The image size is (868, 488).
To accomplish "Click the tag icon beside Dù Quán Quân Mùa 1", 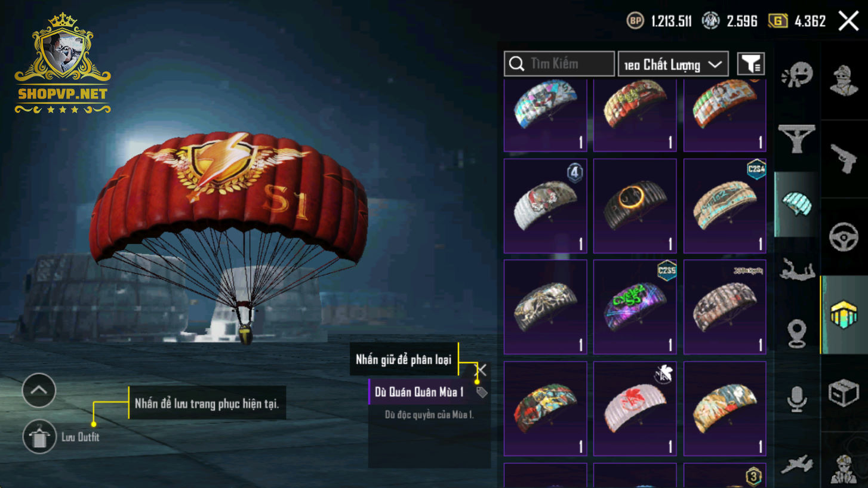I will (481, 392).
